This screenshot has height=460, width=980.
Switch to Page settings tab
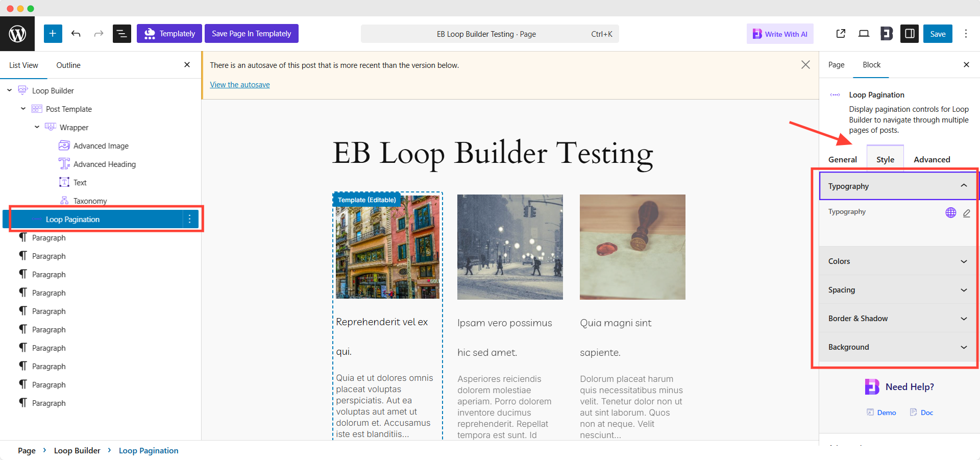click(x=836, y=65)
